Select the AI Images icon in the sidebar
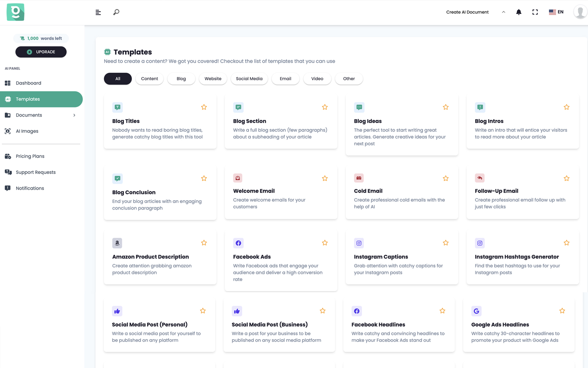Image resolution: width=588 pixels, height=368 pixels. 7,131
